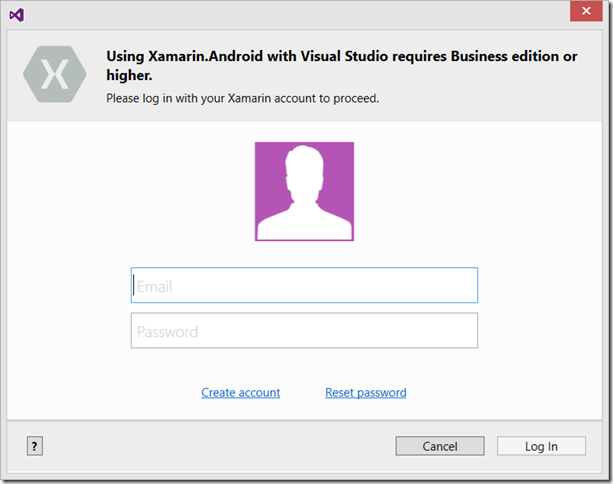The image size is (613, 484).
Task: Click the 'Please log in with your Xamarin account' text
Action: (x=242, y=98)
